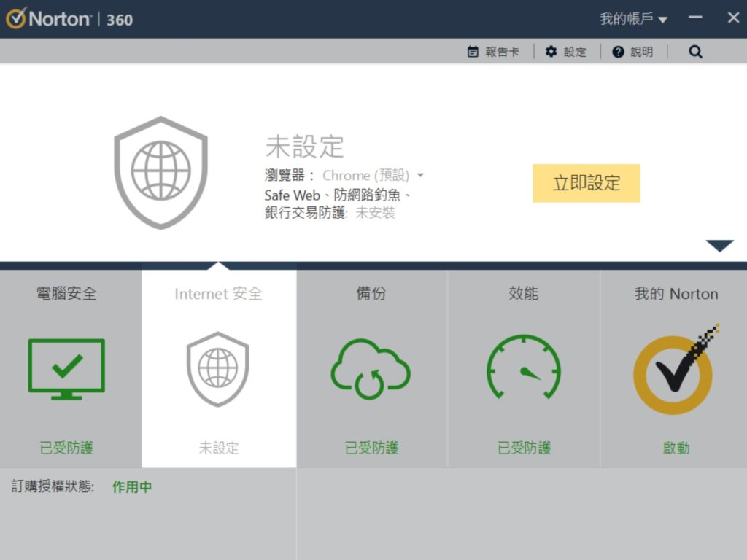747x560 pixels.
Task: Select the Internet 安全 tab label
Action: [x=219, y=293]
